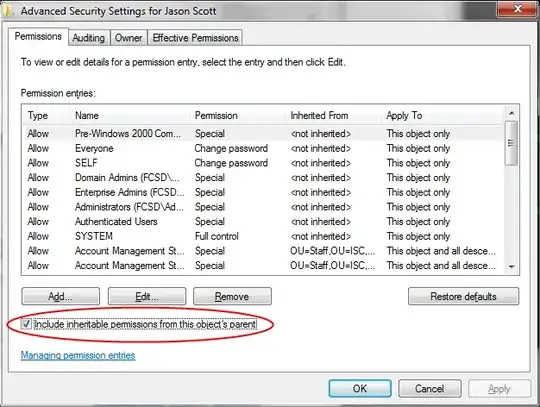
Task: Click the permission list scrollbar thumb
Action: [511, 143]
